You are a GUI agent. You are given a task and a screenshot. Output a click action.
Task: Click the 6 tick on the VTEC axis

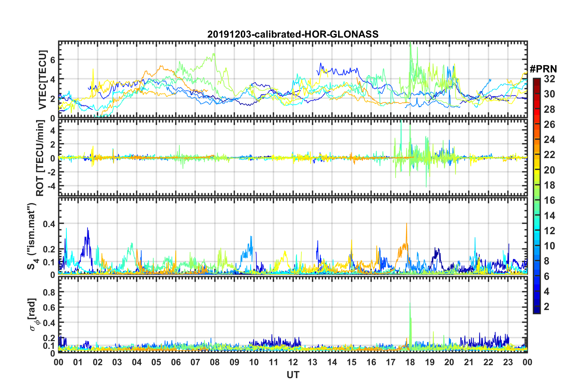pyautogui.click(x=53, y=60)
